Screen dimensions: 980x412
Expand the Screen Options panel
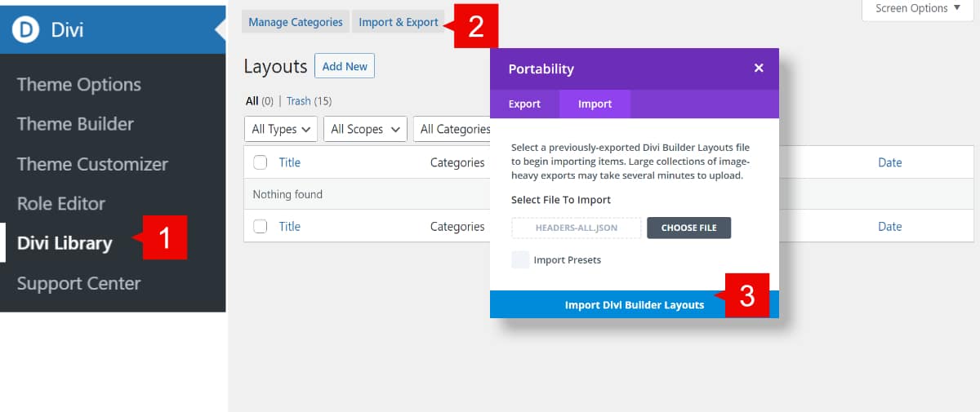point(918,9)
